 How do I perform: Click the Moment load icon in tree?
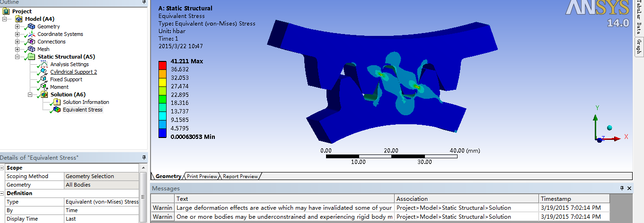[x=44, y=87]
